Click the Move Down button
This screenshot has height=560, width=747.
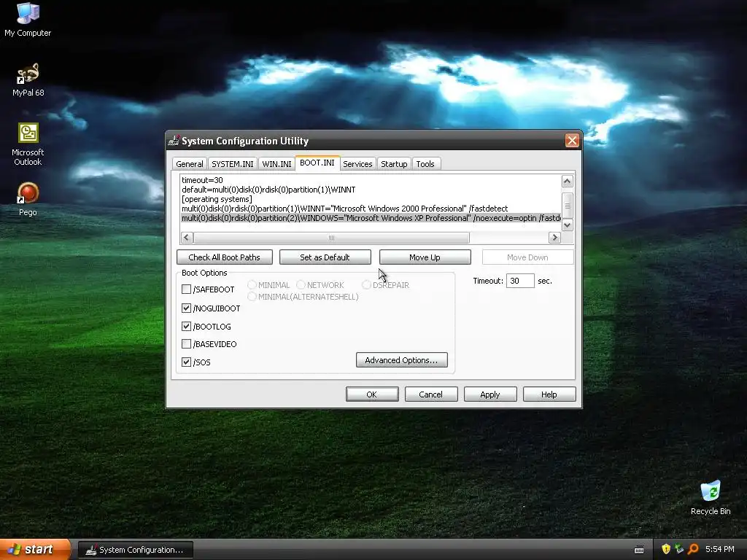coord(527,257)
